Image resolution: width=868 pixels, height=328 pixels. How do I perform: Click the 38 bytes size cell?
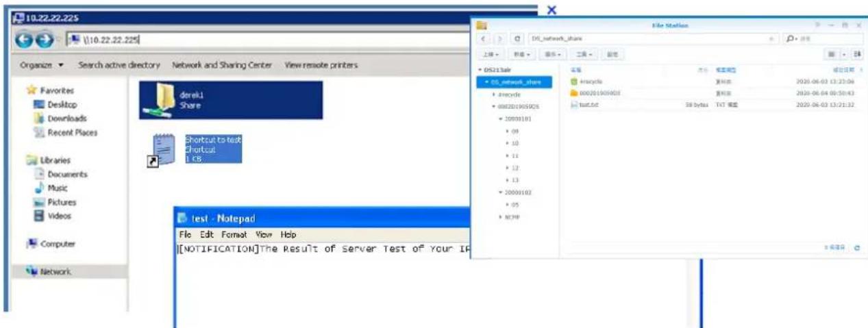click(697, 105)
